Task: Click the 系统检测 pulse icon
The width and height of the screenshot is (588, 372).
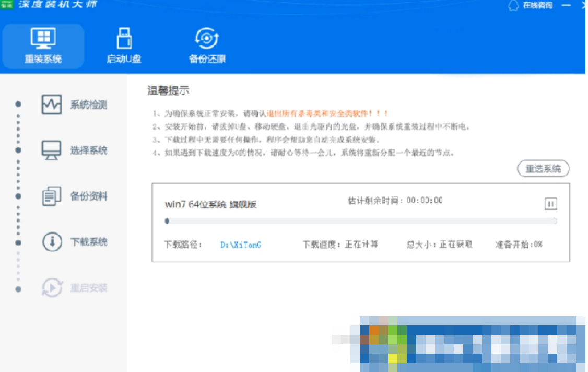Action: click(51, 104)
